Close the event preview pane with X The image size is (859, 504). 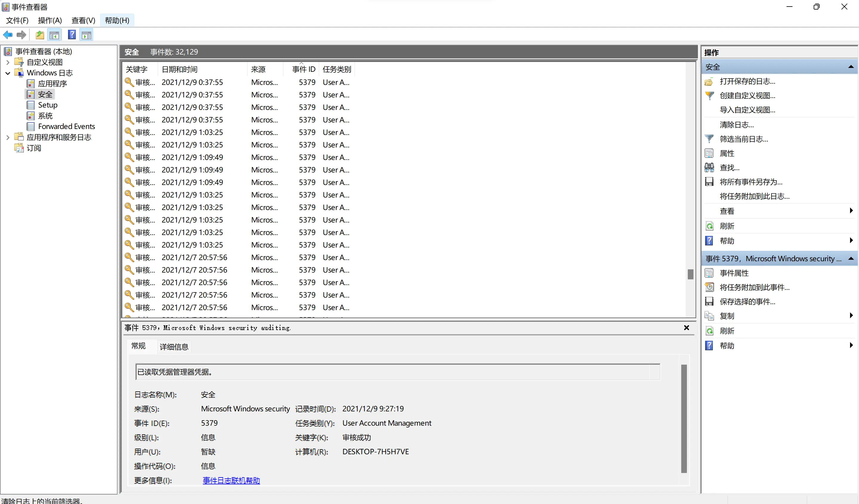pyautogui.click(x=686, y=328)
